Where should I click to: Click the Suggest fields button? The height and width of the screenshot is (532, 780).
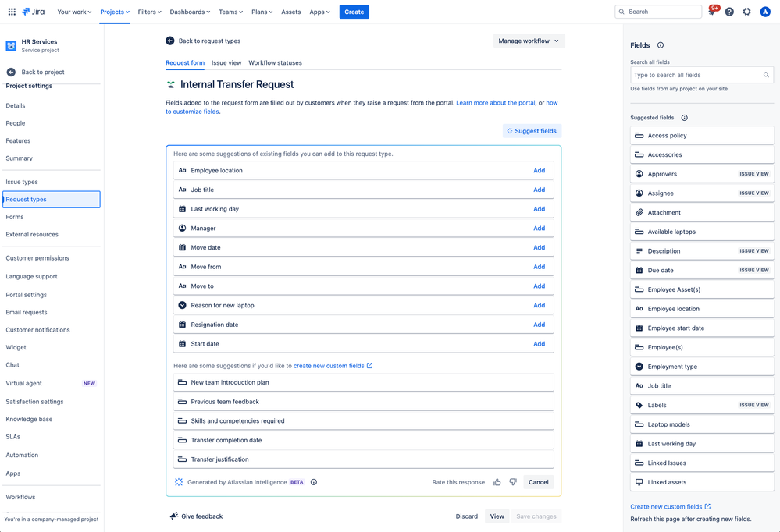point(532,131)
